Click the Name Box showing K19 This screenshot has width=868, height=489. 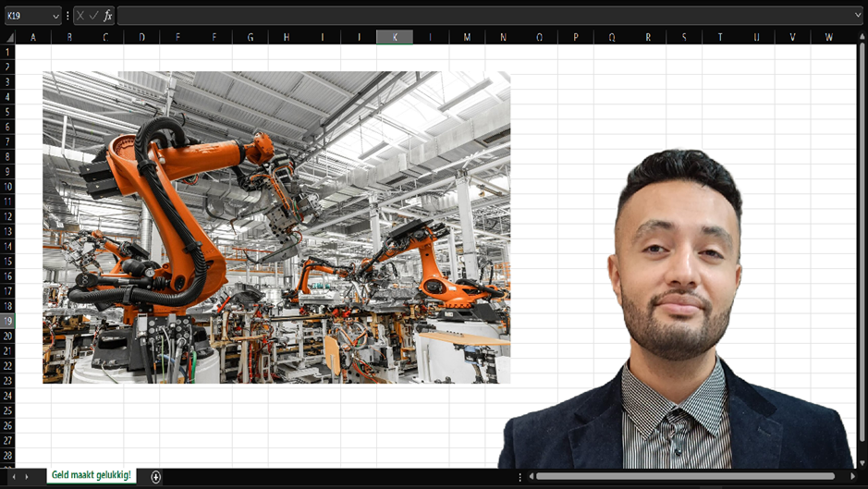26,16
